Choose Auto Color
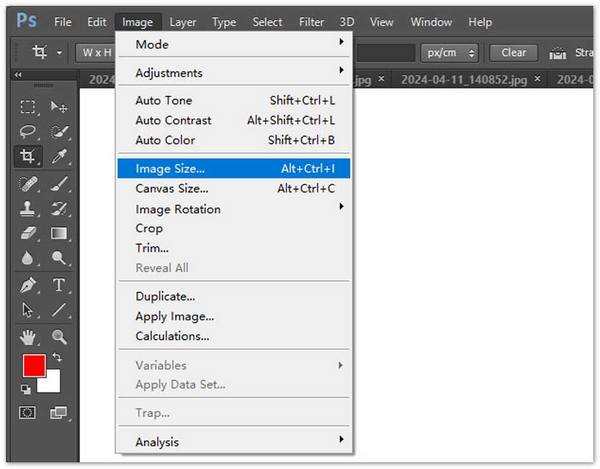This screenshot has height=469, width=600. 233,140
